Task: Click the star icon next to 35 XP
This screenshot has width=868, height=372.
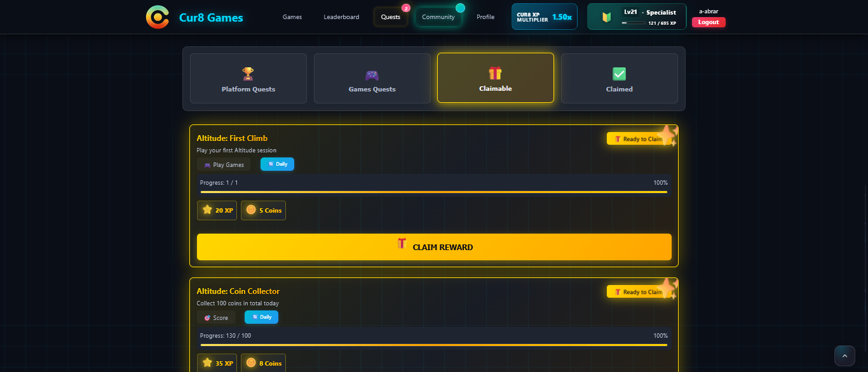Action: pyautogui.click(x=207, y=362)
